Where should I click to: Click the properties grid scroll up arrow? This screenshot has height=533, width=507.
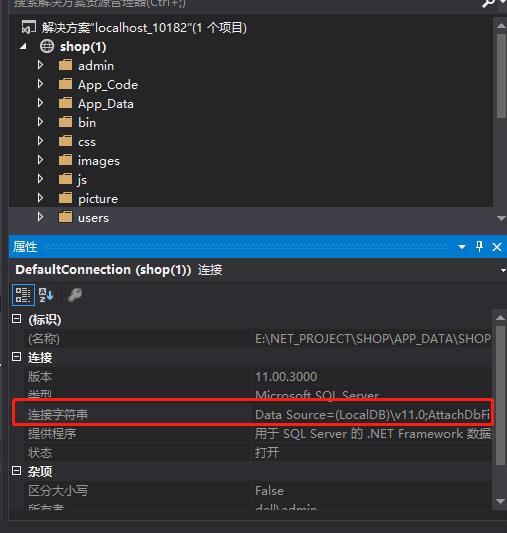click(500, 317)
